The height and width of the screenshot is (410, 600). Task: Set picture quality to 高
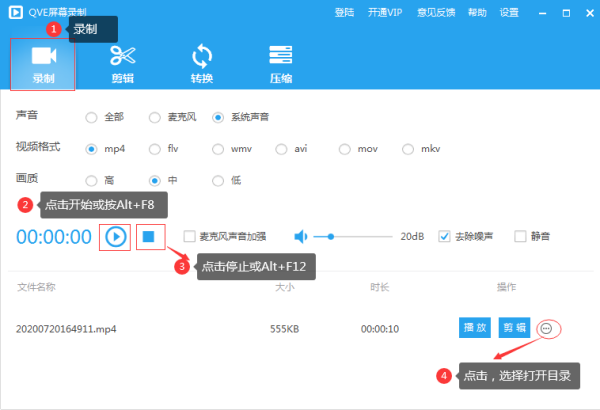(91, 180)
